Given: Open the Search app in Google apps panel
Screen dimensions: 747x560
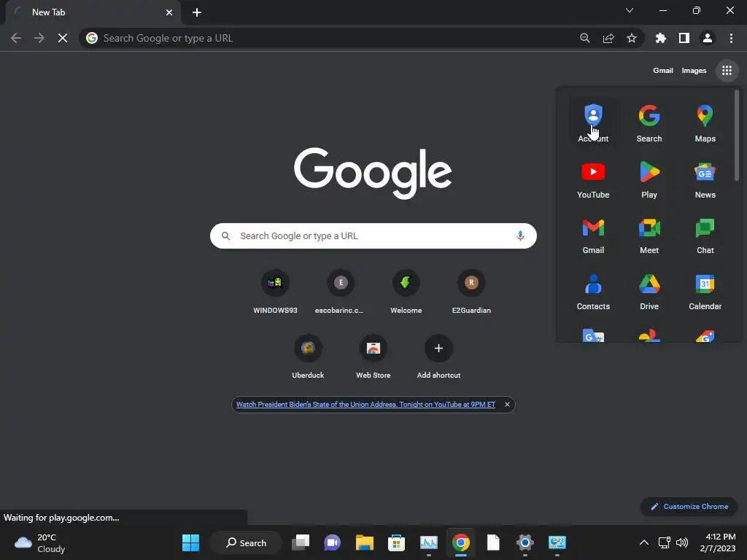Looking at the screenshot, I should (x=649, y=122).
